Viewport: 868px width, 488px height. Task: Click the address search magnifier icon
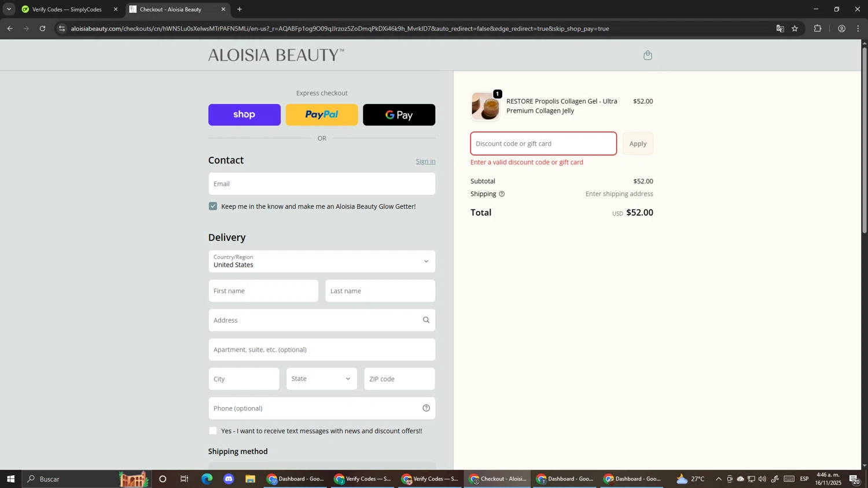426,320
